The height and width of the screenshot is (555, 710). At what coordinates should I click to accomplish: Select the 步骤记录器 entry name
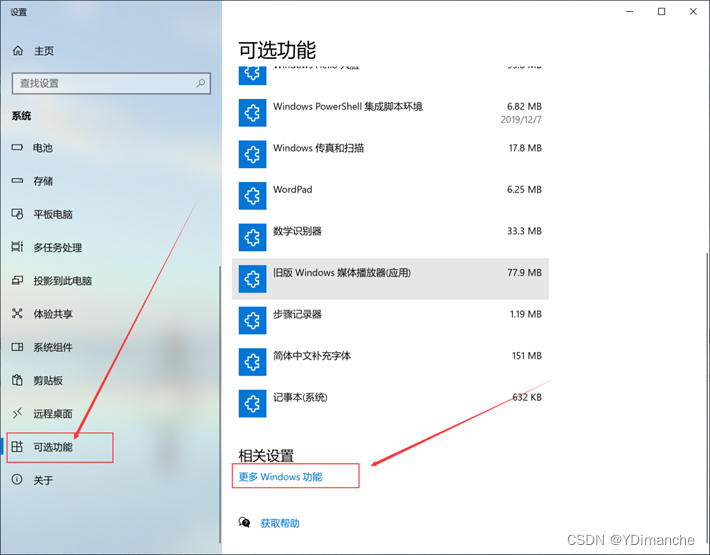coord(297,314)
